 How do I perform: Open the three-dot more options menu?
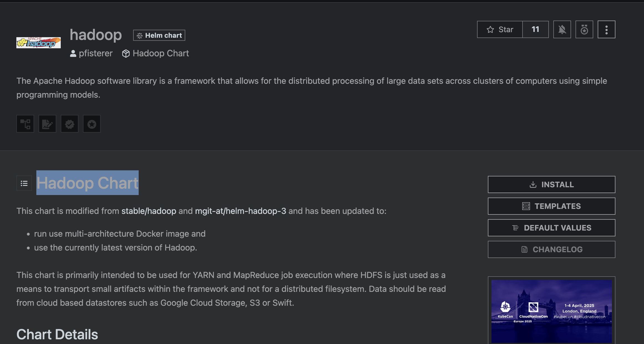pos(606,29)
